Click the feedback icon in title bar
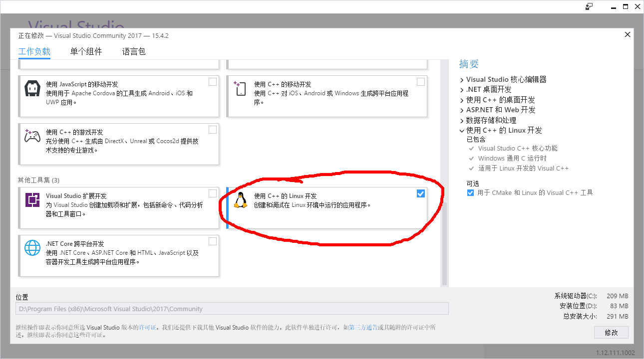 pyautogui.click(x=590, y=6)
